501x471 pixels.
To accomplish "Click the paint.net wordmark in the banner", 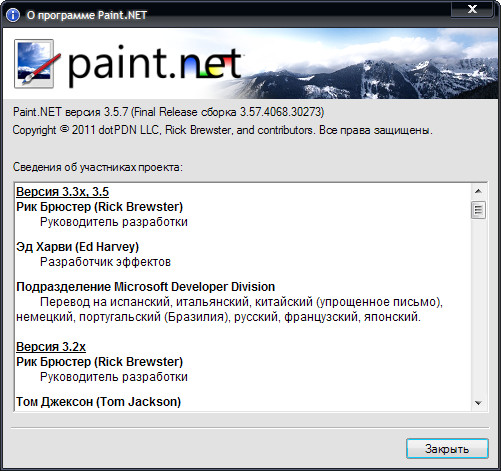I will pos(155,66).
